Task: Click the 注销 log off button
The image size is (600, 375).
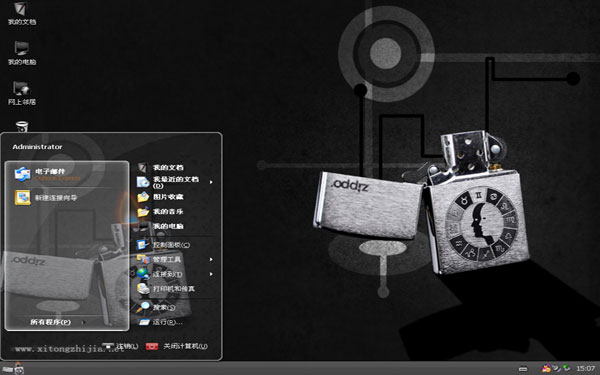Action: (x=120, y=346)
